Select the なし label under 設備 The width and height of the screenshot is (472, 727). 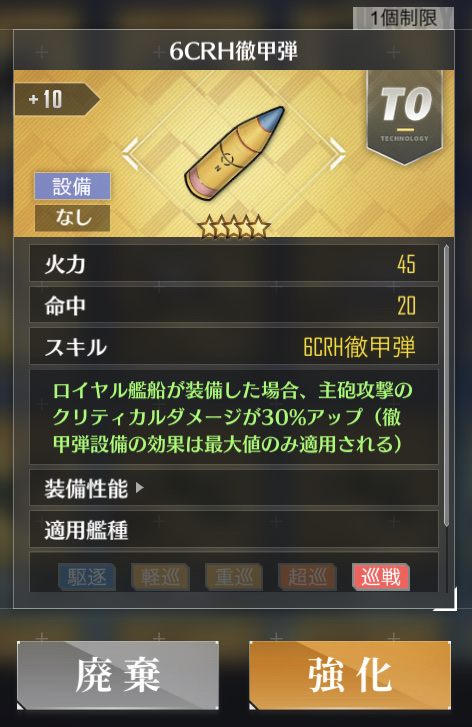[x=72, y=217]
